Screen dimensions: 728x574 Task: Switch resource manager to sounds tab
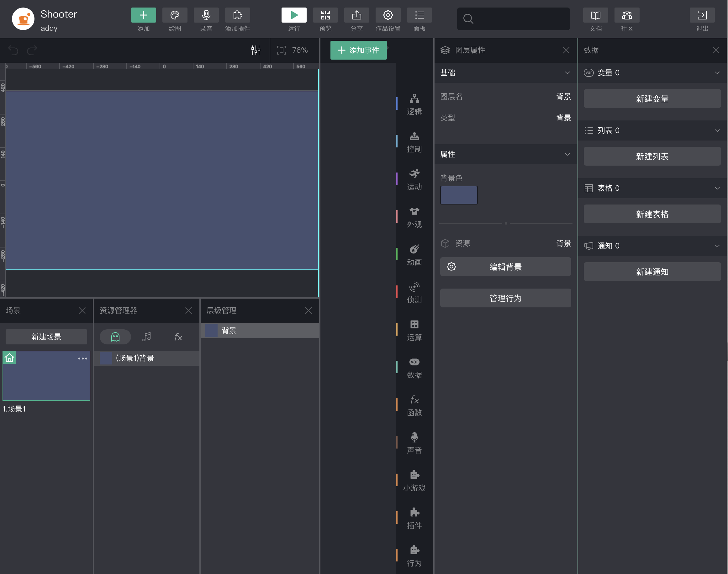click(146, 337)
